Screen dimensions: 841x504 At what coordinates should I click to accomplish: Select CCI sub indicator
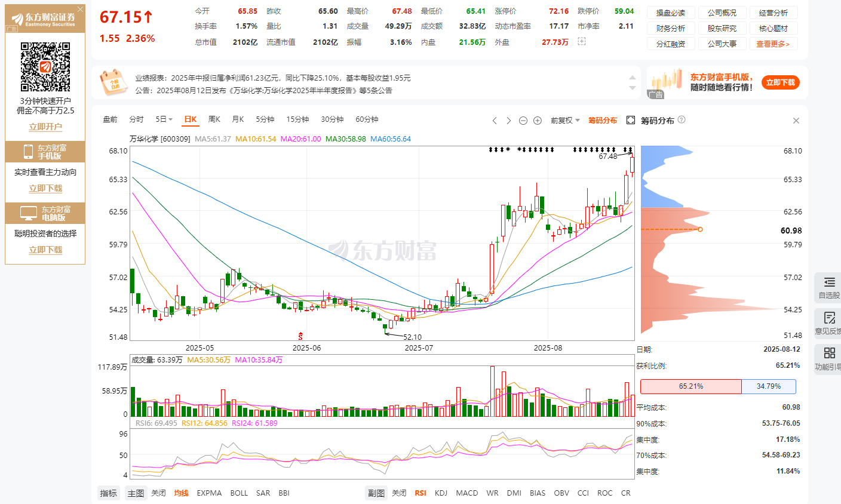[583, 493]
